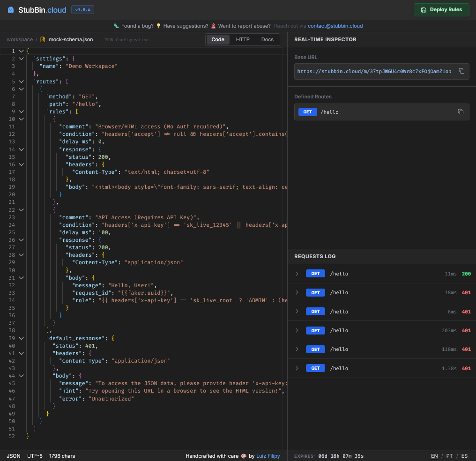Image resolution: width=476 pixels, height=461 pixels.
Task: Open the Docs tab
Action: [267, 39]
